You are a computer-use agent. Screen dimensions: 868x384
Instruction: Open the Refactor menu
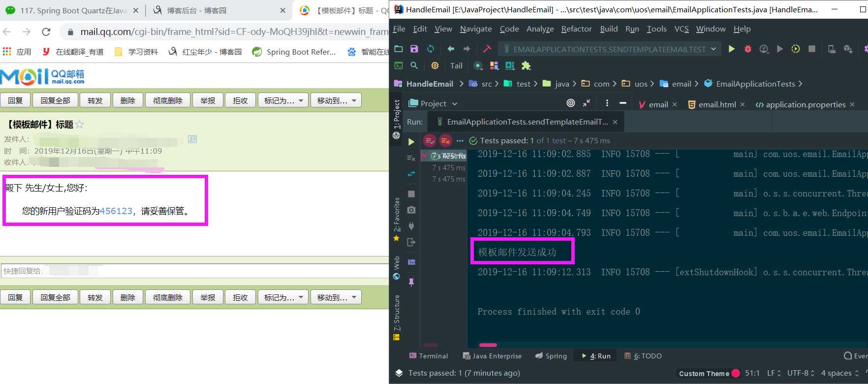tap(577, 29)
